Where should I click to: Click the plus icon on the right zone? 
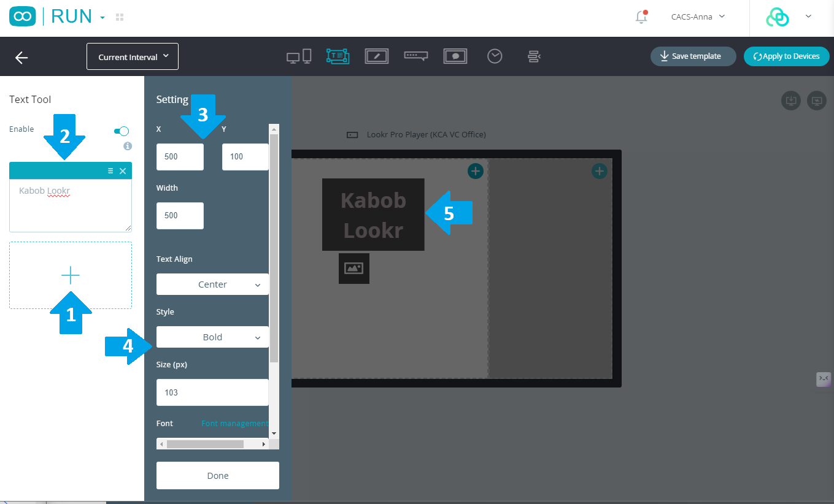600,171
